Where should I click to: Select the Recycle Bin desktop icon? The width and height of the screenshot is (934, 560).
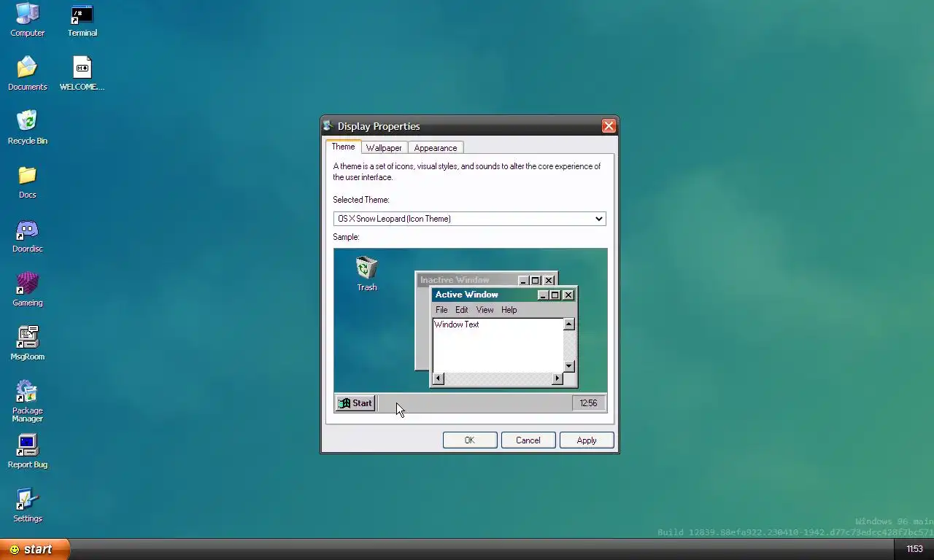point(28,128)
